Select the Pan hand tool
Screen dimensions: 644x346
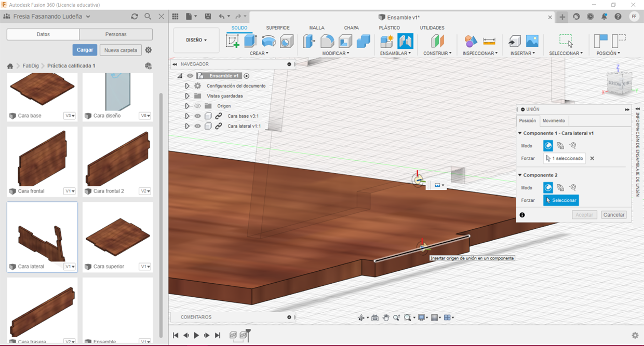coord(386,318)
